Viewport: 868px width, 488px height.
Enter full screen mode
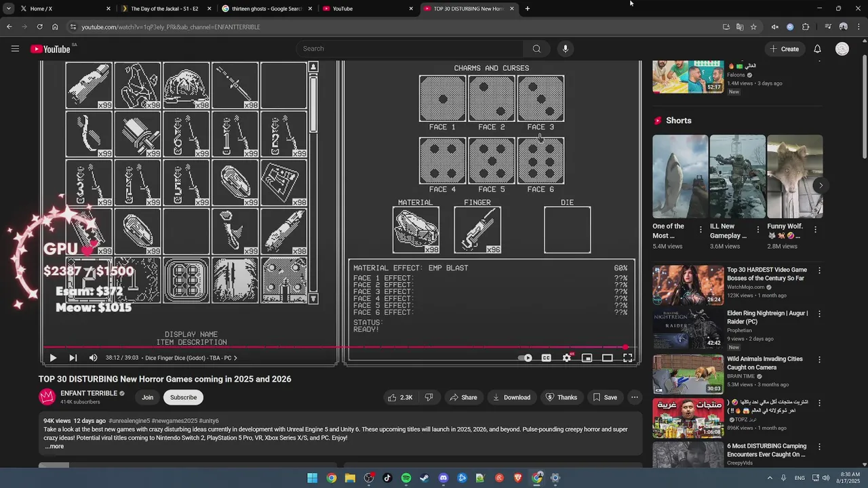point(628,358)
